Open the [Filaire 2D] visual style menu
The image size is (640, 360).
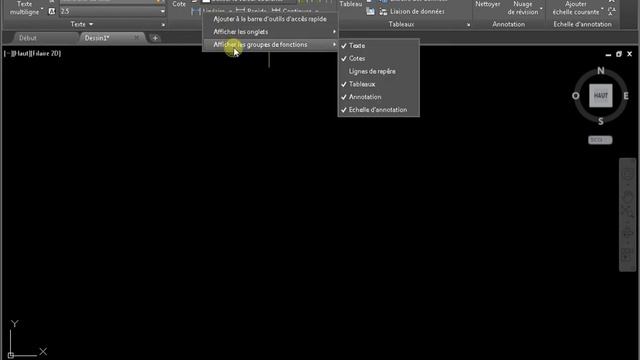[x=45, y=53]
